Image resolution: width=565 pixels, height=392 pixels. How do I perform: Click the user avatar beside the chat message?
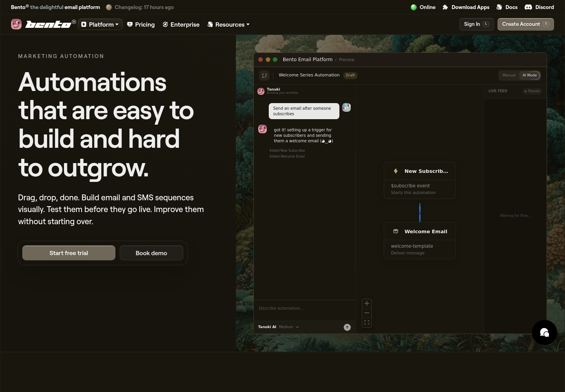[346, 107]
